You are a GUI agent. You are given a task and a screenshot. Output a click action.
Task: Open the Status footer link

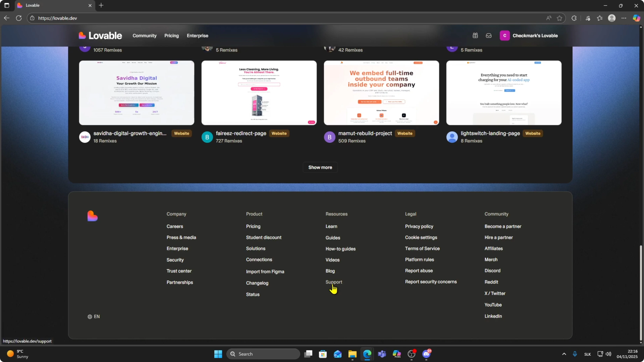pos(253,294)
